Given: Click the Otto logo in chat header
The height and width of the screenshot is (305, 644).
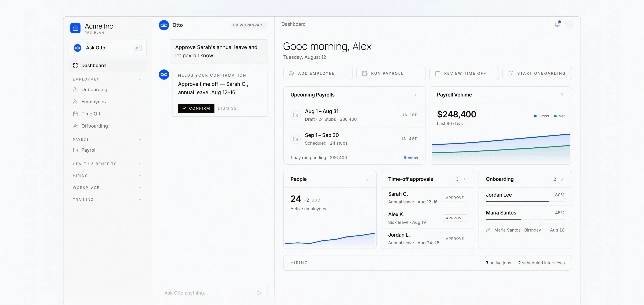Looking at the screenshot, I should [164, 25].
